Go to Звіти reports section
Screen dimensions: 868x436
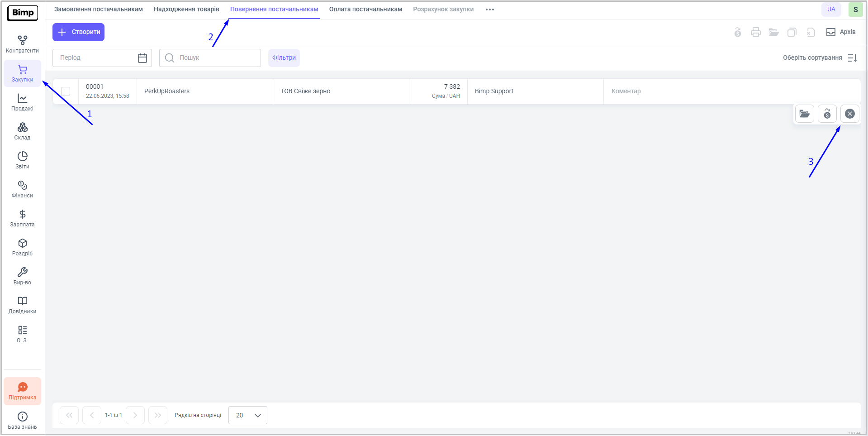22,160
